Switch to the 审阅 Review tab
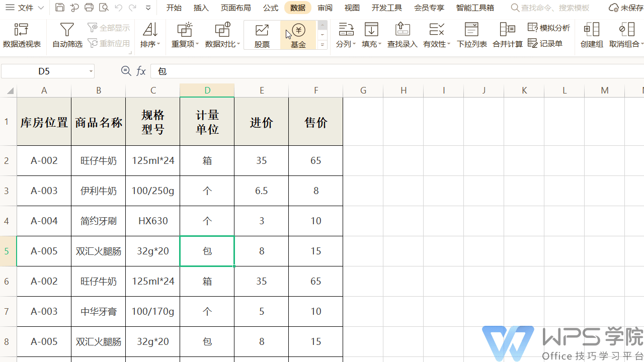 click(x=325, y=8)
